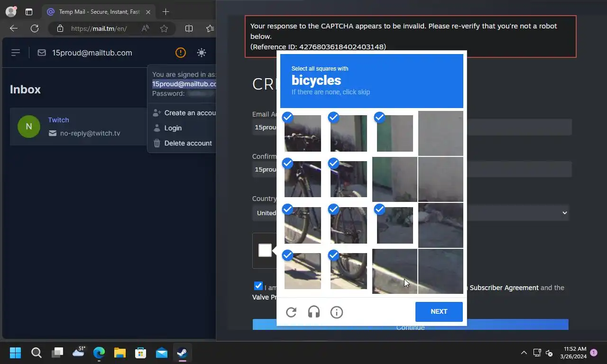Screen dimensions: 607x364
Task: Open the weather widget on taskbar
Action: point(78,352)
